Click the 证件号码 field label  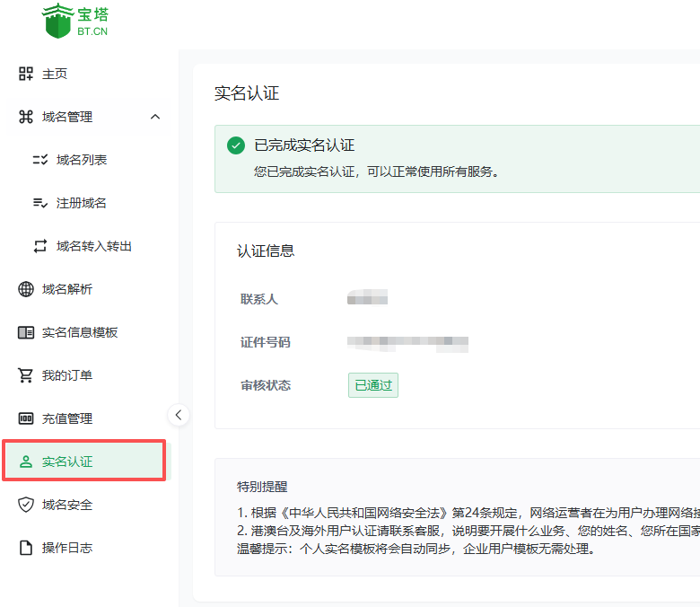[266, 342]
